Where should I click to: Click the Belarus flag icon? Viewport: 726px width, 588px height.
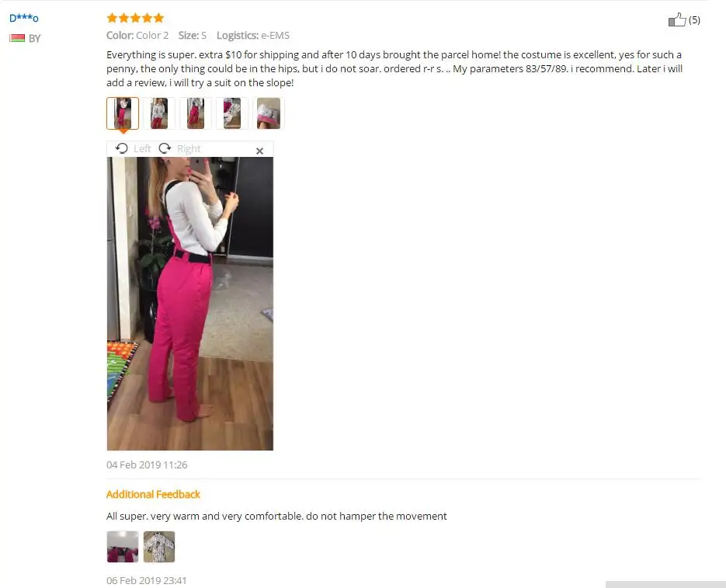point(17,38)
